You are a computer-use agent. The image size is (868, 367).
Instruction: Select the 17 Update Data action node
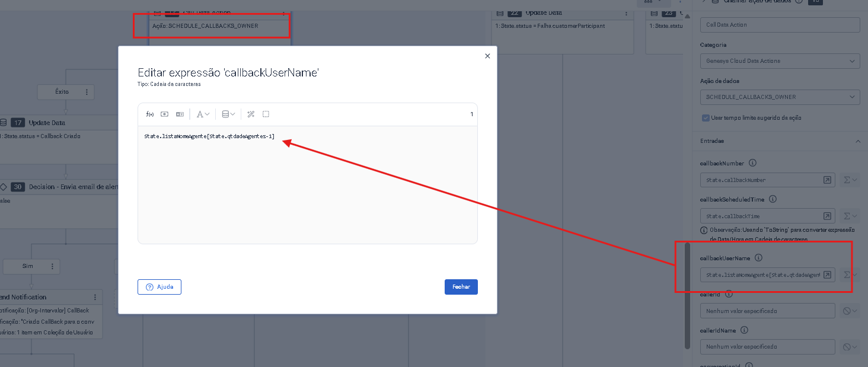(x=59, y=139)
